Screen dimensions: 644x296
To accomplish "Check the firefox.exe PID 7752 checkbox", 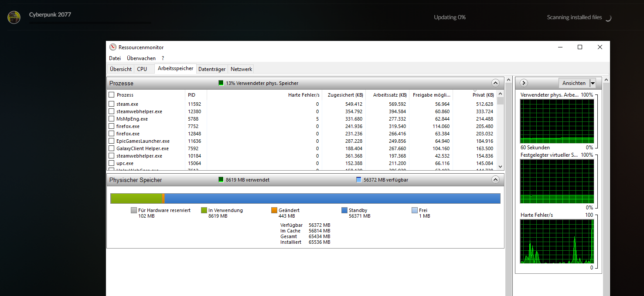I will (112, 126).
